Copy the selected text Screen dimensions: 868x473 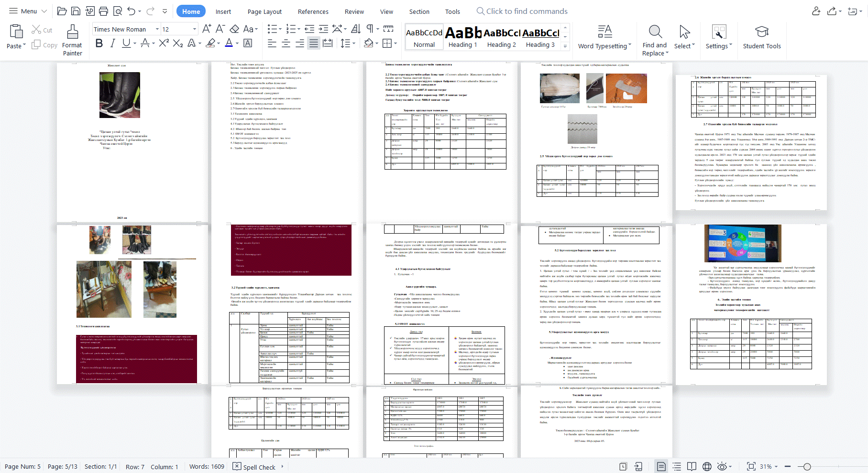44,45
